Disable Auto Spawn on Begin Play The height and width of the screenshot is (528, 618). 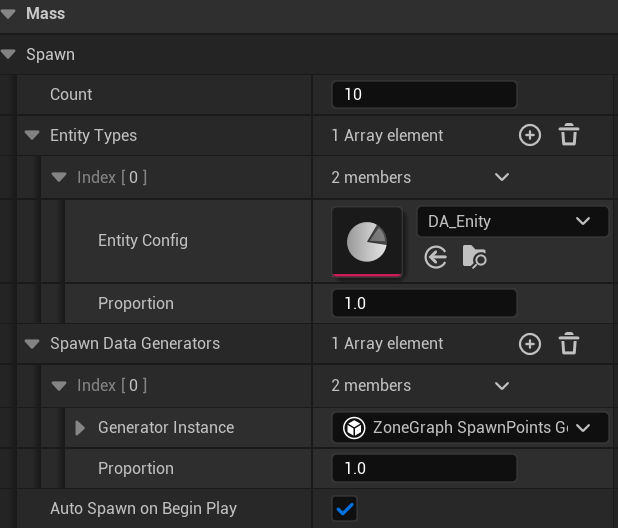point(345,509)
